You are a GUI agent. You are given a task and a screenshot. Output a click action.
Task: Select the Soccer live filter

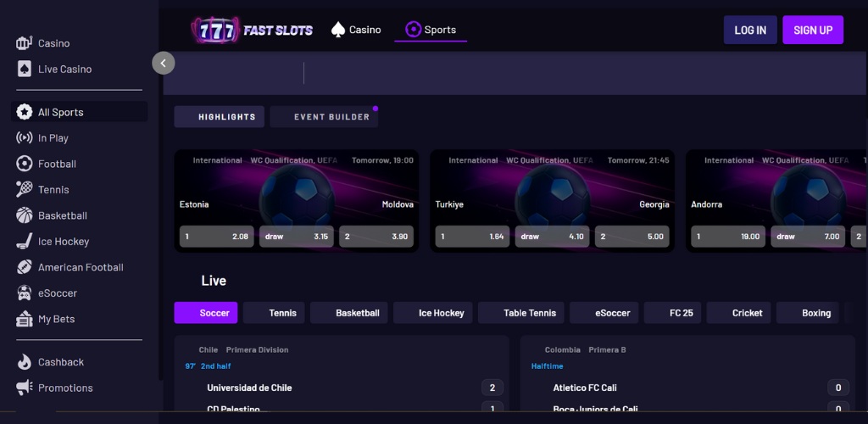[206, 313]
